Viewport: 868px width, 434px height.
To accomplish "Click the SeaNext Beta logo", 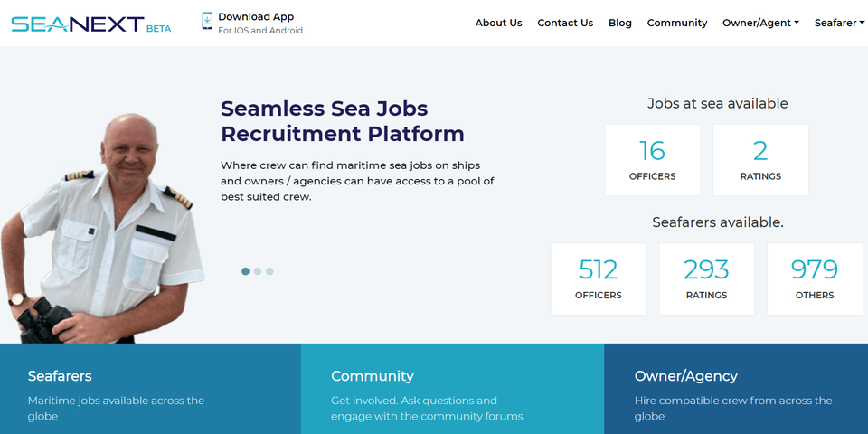I will click(90, 24).
